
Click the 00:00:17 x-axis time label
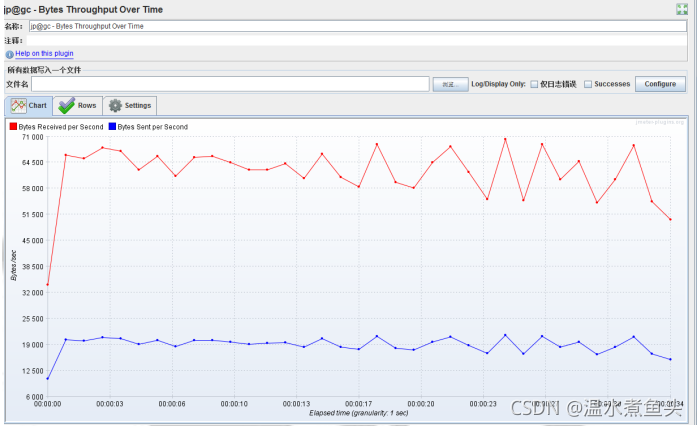click(358, 404)
